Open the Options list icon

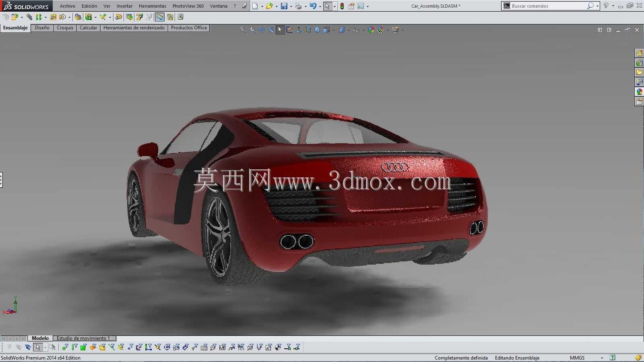point(361,6)
